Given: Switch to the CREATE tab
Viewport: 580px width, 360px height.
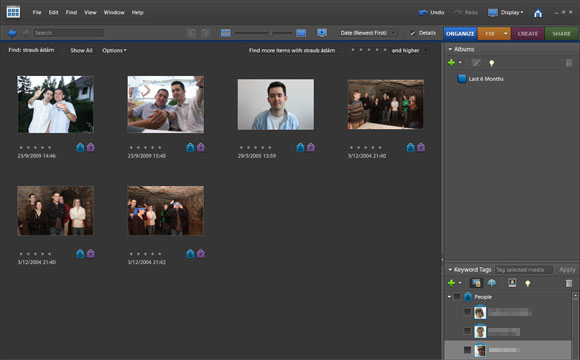Looking at the screenshot, I should [527, 33].
